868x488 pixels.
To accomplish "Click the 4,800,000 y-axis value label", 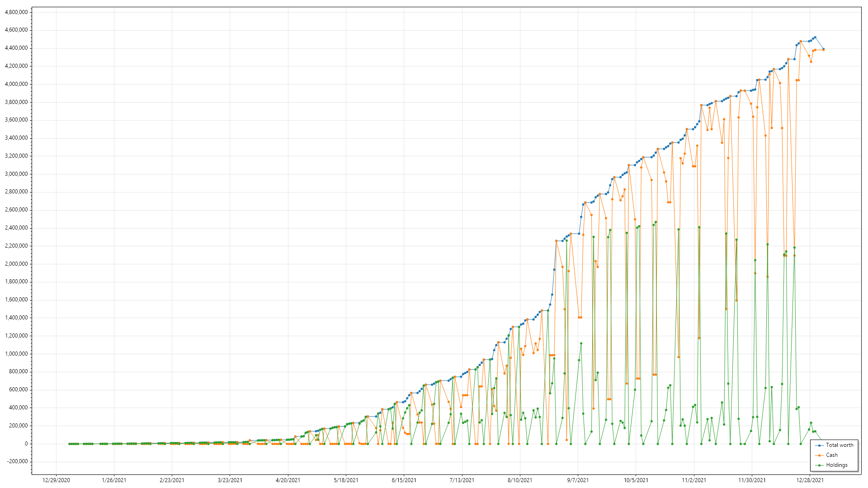I will 16,12.
